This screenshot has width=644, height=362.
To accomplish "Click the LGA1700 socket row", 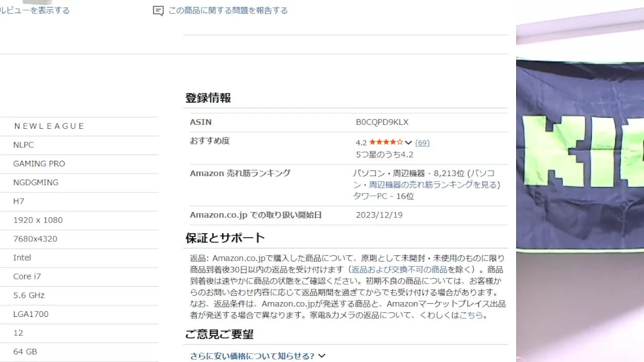I will coord(31,314).
